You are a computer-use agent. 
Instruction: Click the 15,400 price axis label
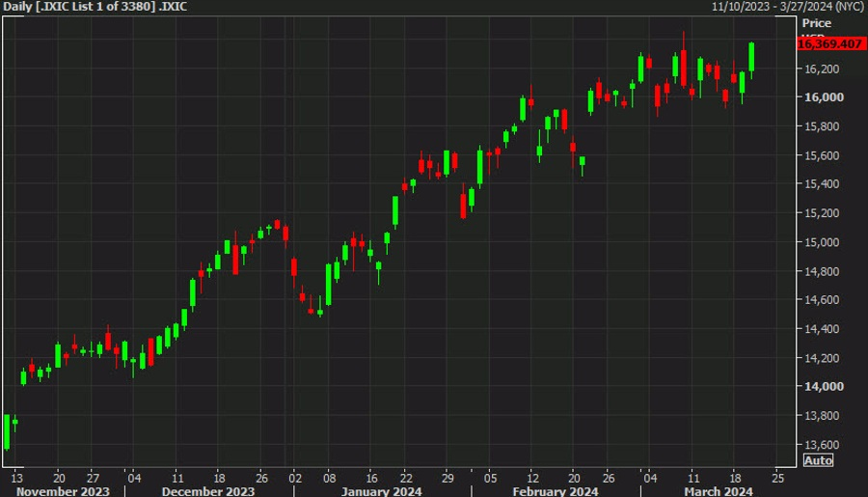pyautogui.click(x=822, y=183)
